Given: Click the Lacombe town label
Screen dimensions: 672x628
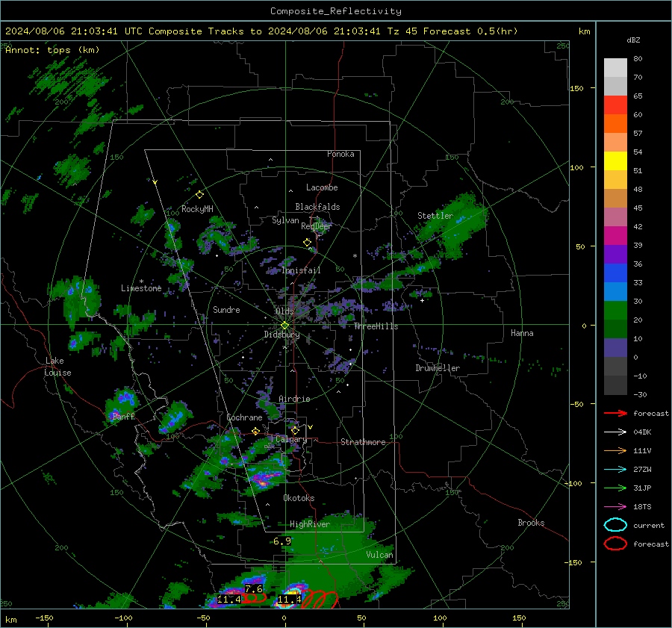Looking at the screenshot, I should point(322,187).
